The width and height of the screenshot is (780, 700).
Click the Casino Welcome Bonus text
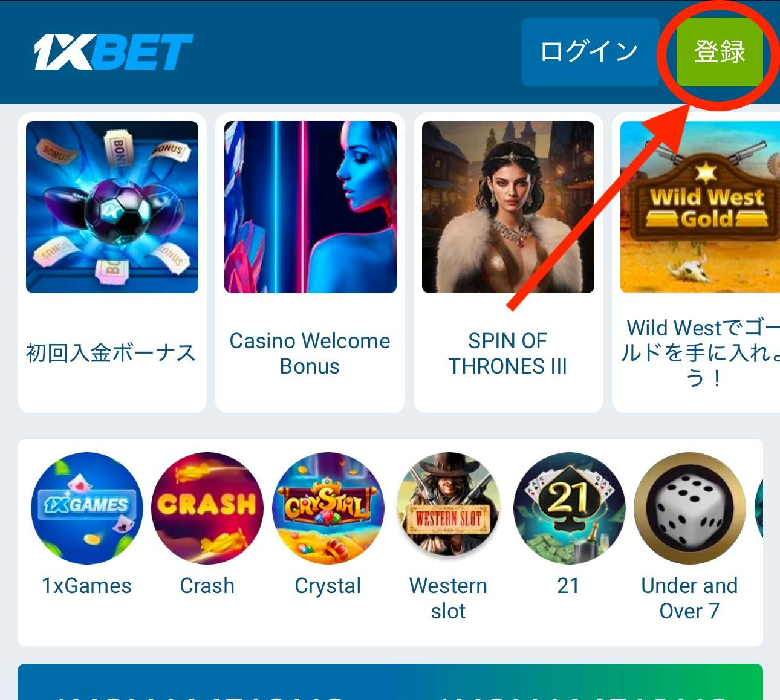[310, 354]
